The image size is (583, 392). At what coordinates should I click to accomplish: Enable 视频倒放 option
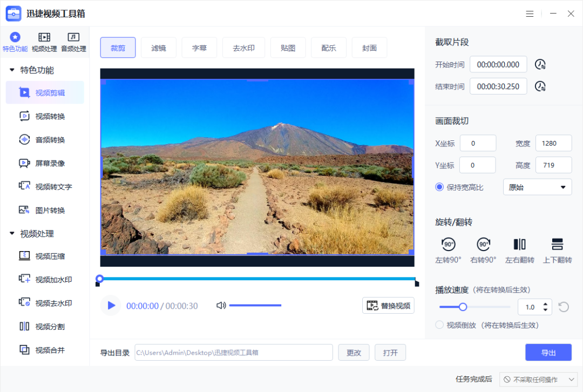[439, 325]
